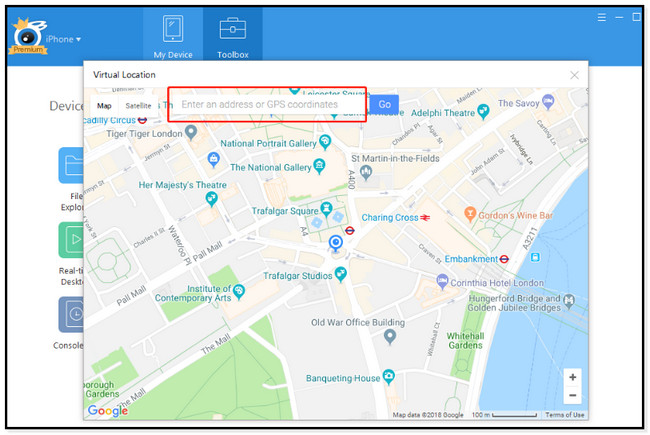The image size is (650, 435).
Task: Select Old War Office Building pin
Action: pyautogui.click(x=390, y=336)
